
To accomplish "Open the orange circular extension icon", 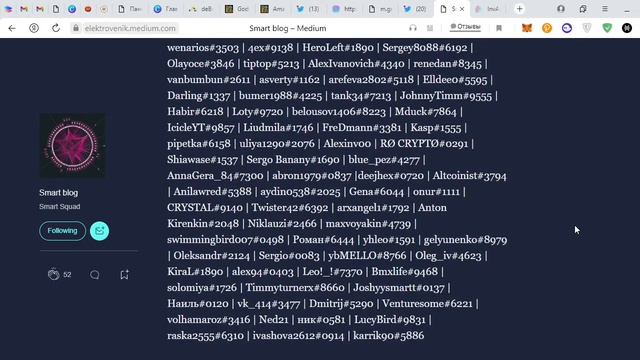I will click(547, 28).
